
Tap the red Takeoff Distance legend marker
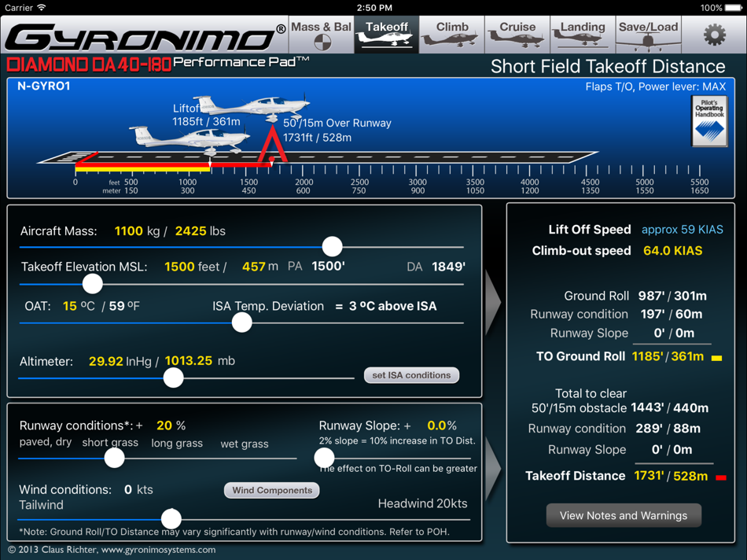coord(721,477)
